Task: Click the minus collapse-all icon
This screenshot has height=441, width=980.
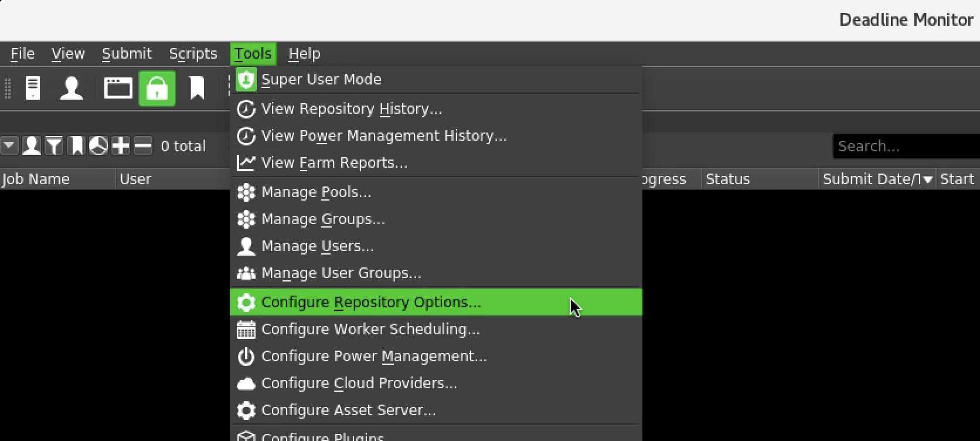Action: click(x=143, y=145)
